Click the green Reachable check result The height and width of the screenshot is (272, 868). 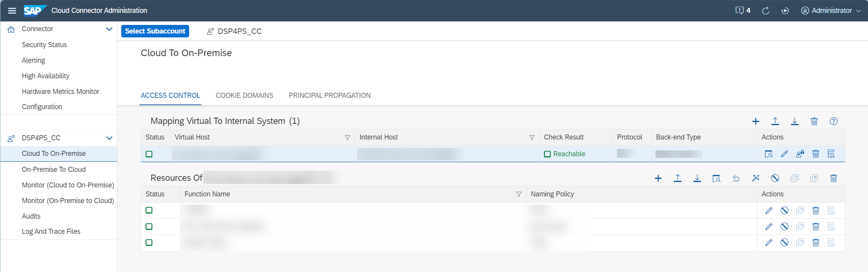(x=565, y=154)
